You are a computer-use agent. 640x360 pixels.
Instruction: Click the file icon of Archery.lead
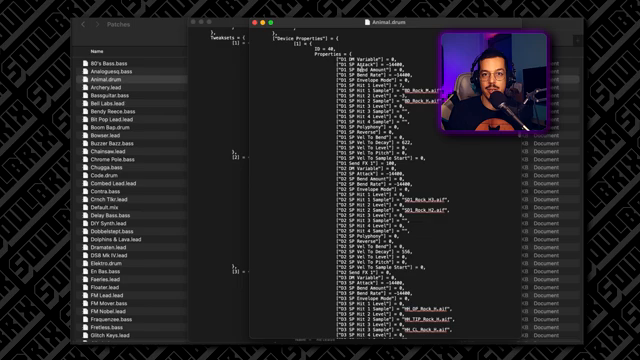[x=85, y=87]
